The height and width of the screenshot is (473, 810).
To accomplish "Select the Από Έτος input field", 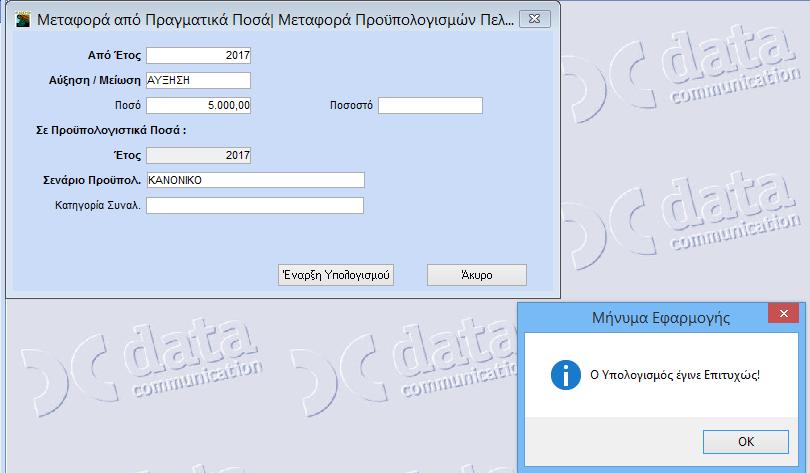I will (198, 55).
